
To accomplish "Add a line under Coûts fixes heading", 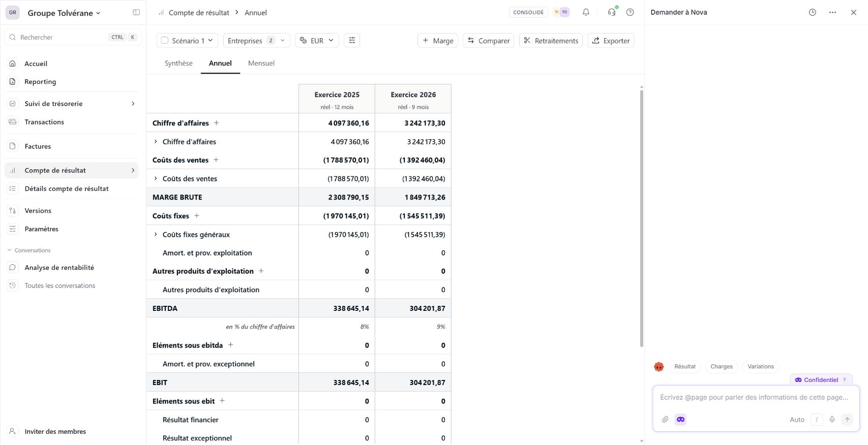I will (x=197, y=216).
